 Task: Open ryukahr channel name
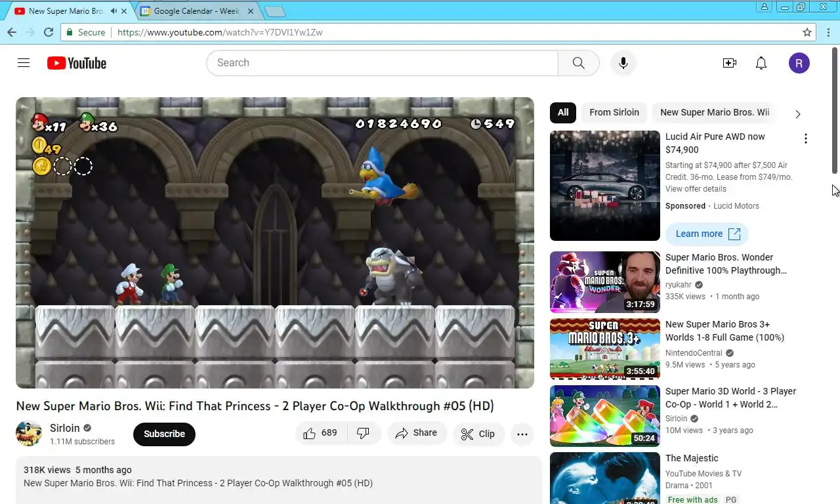pyautogui.click(x=679, y=285)
